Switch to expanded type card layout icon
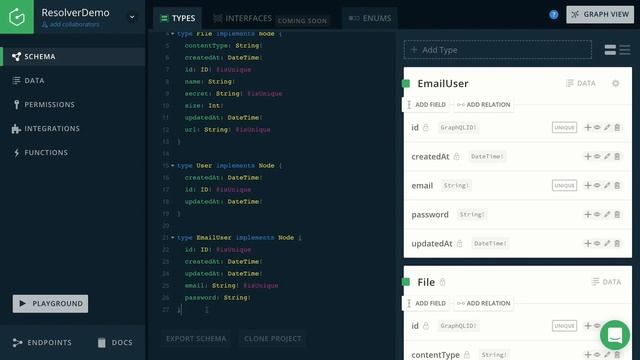The width and height of the screenshot is (640, 360). point(610,50)
